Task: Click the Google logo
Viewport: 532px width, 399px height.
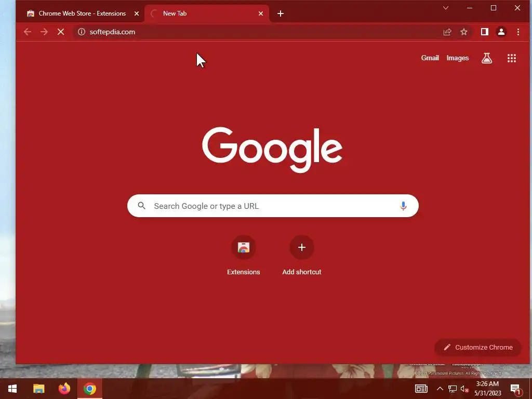Action: [x=272, y=150]
